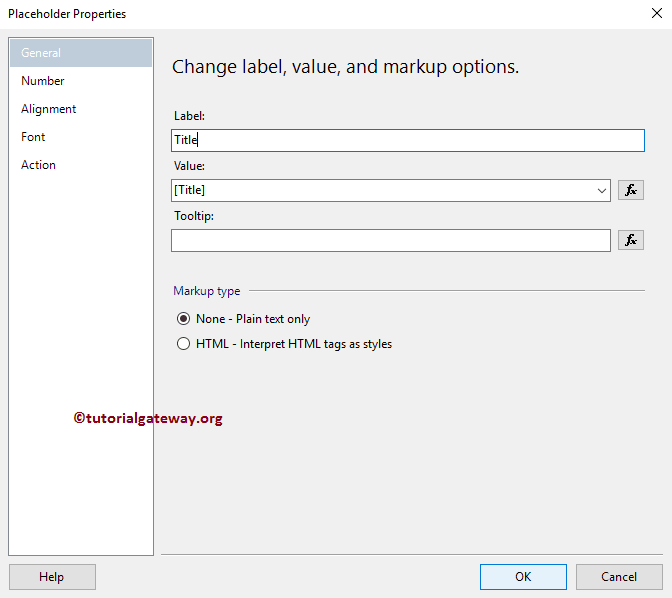672x598 pixels.
Task: Close the Placeholder Properties dialog
Action: 654,14
